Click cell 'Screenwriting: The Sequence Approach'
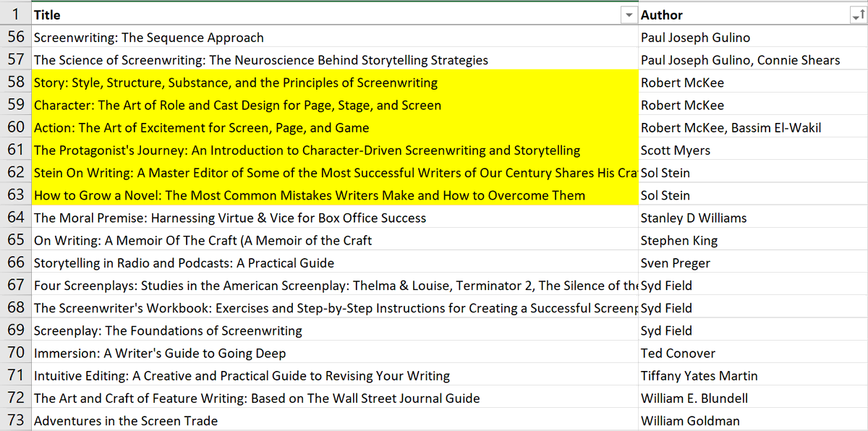 tap(335, 38)
